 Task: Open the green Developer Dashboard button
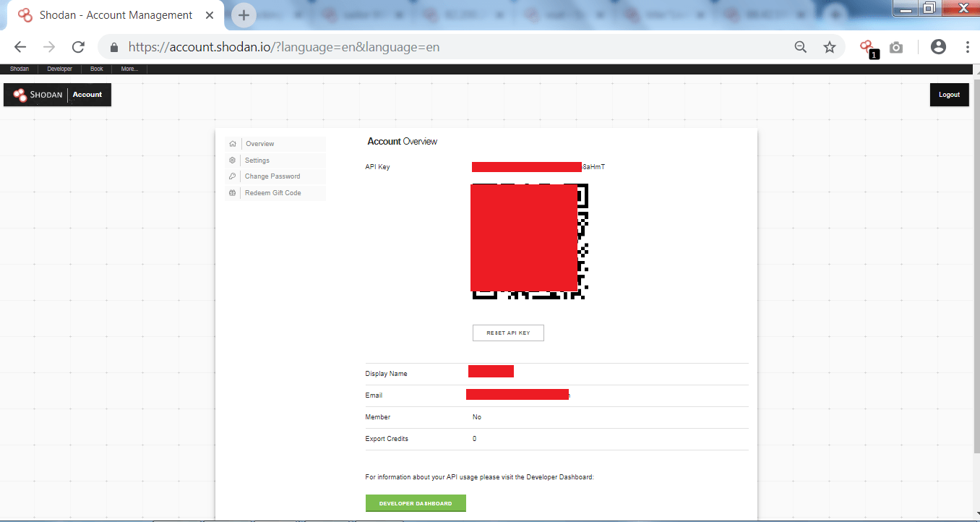(416, 503)
